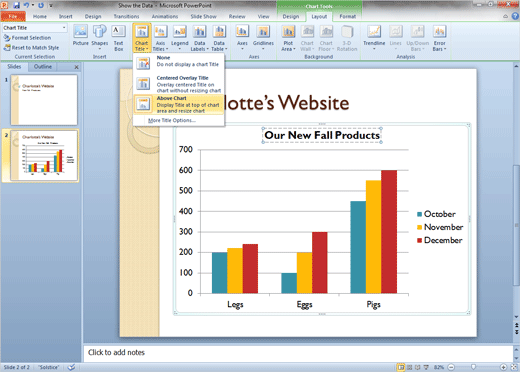Insert a Picture from the Layout ribbon

[81, 37]
